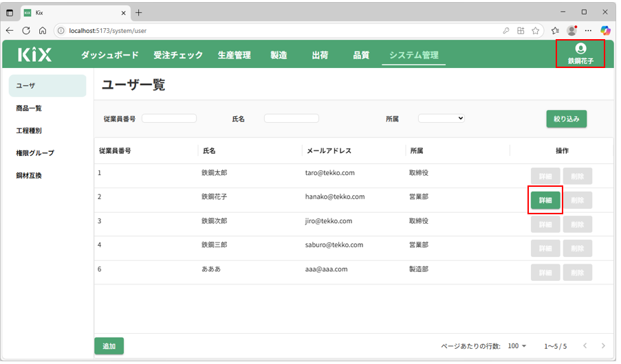This screenshot has height=364, width=621.
Task: Change rows per page dropdown showing 100
Action: click(x=517, y=346)
